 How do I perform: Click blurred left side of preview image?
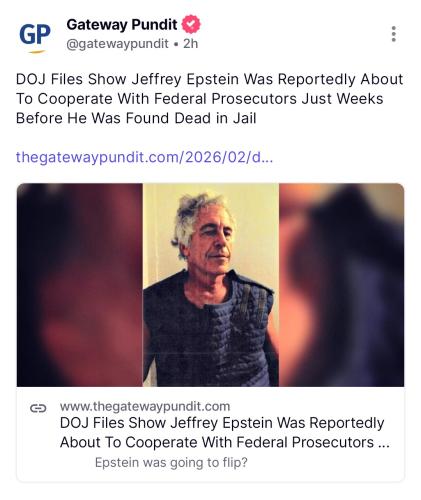tap(80, 285)
